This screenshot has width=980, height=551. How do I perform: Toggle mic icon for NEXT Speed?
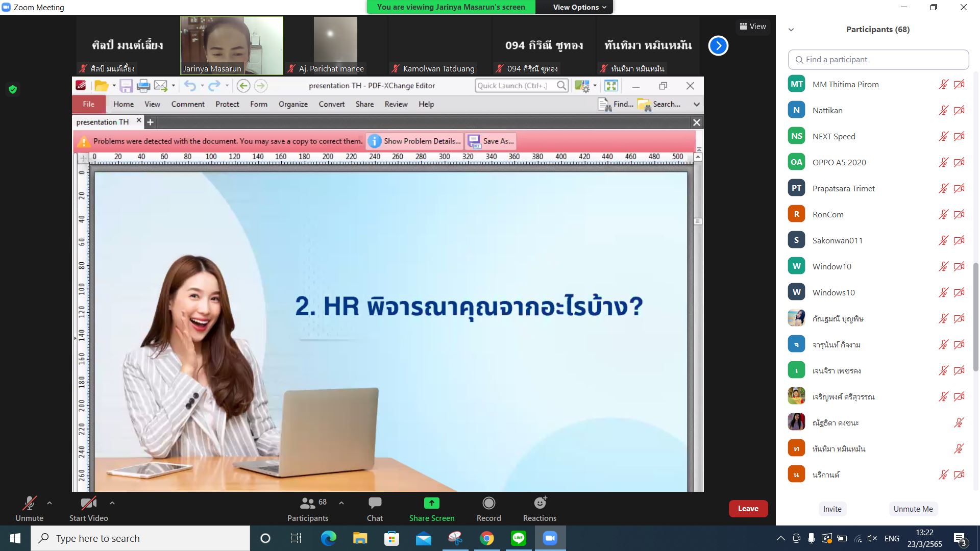coord(943,136)
